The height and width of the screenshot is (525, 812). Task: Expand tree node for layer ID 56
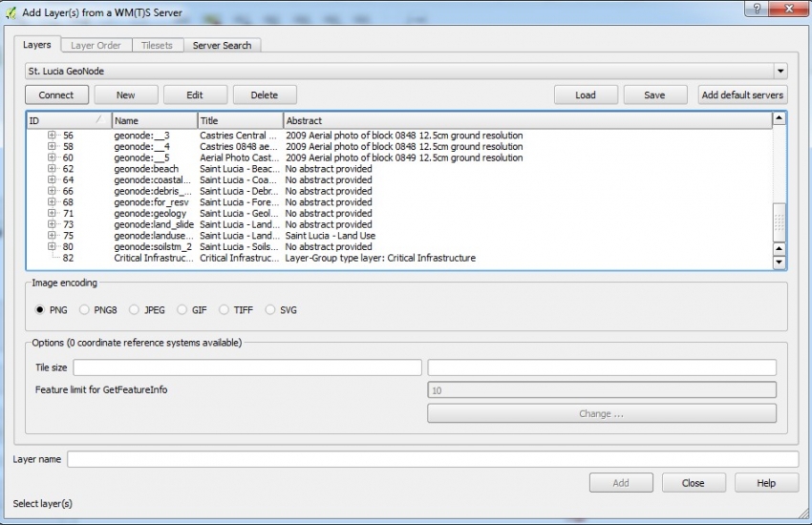(53, 136)
